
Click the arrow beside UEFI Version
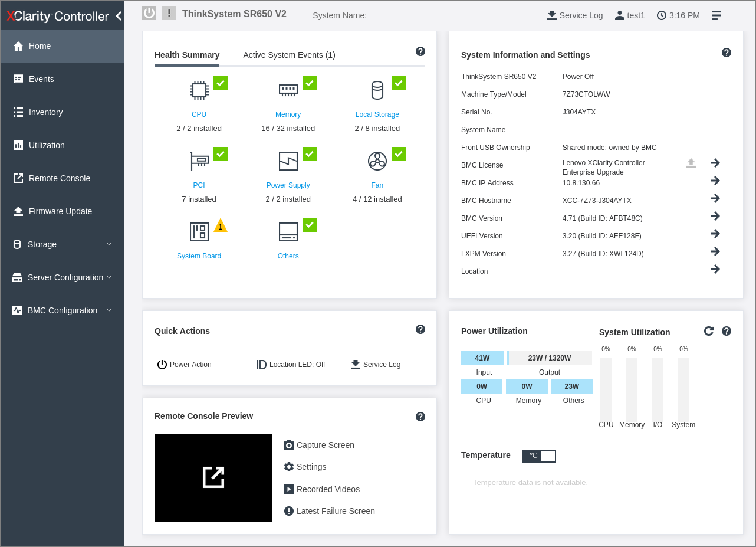pyautogui.click(x=715, y=234)
